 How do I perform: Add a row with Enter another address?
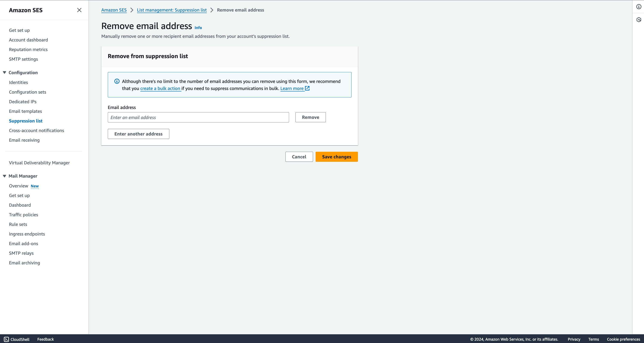coord(138,134)
